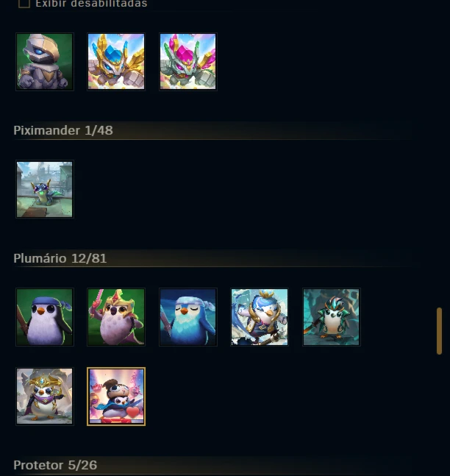Viewport: 450px width, 476px height.
Task: Choose the teal armored penguin Plumário
Action: click(x=332, y=317)
